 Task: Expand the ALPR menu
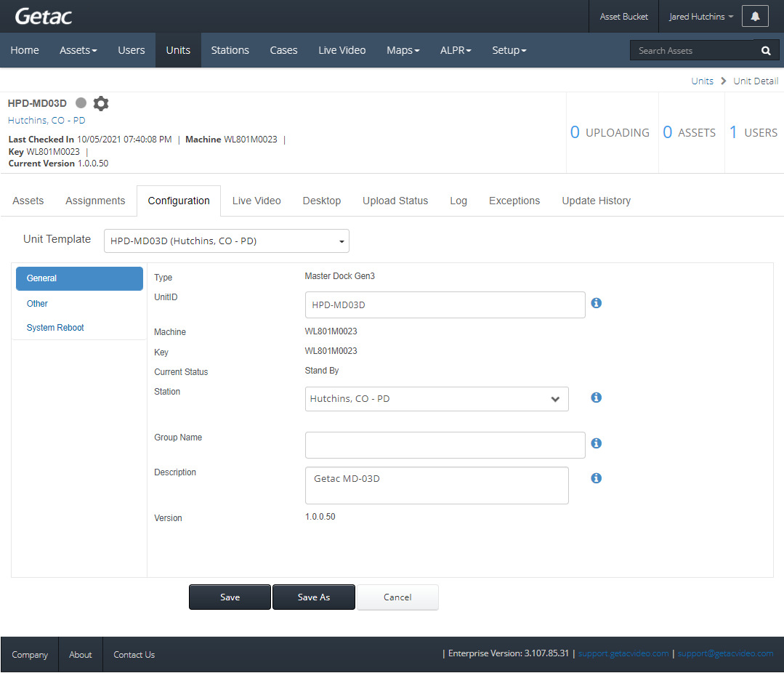point(456,50)
